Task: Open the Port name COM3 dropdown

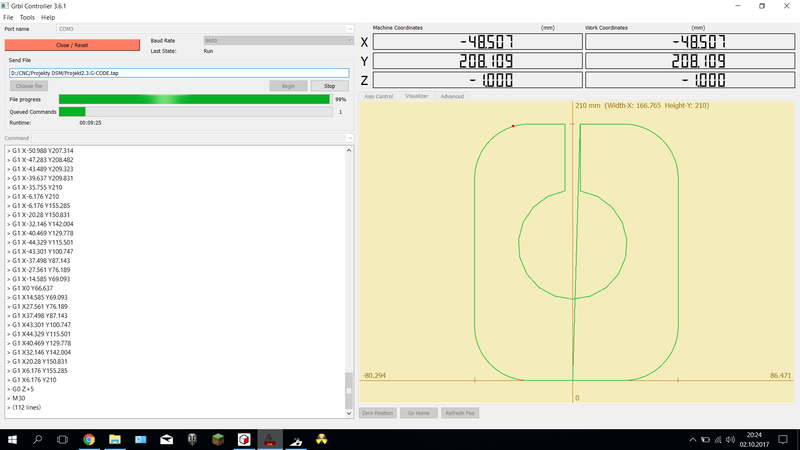Action: (205, 29)
